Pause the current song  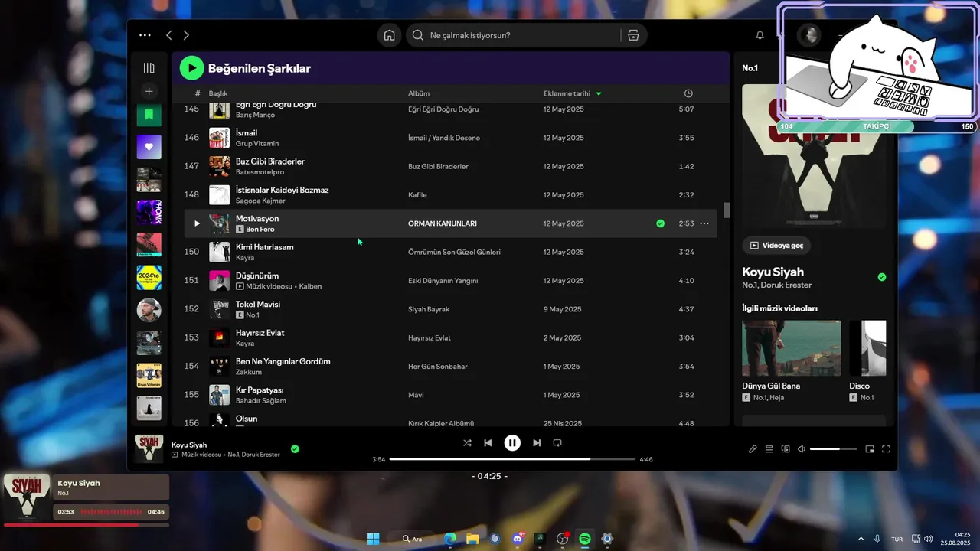tap(512, 442)
